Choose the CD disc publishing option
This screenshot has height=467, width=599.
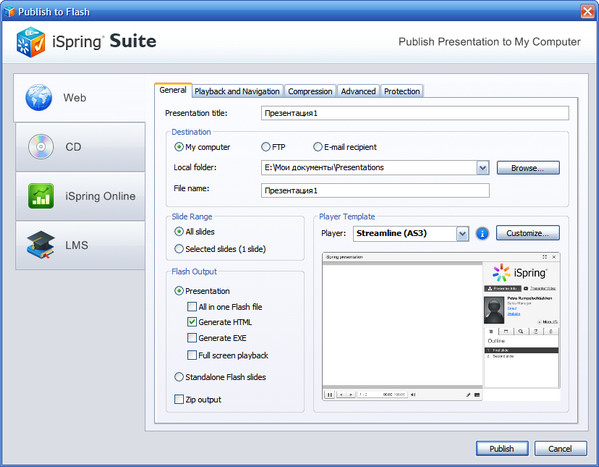coord(80,147)
